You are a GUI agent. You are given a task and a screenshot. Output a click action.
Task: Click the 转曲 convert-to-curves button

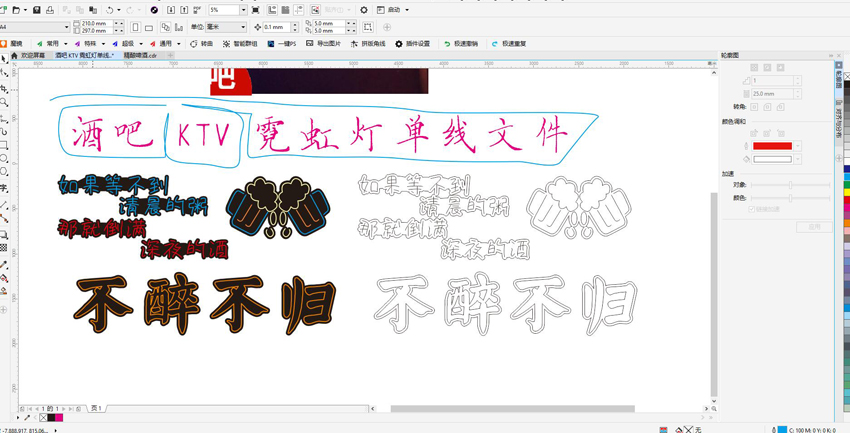(x=202, y=43)
